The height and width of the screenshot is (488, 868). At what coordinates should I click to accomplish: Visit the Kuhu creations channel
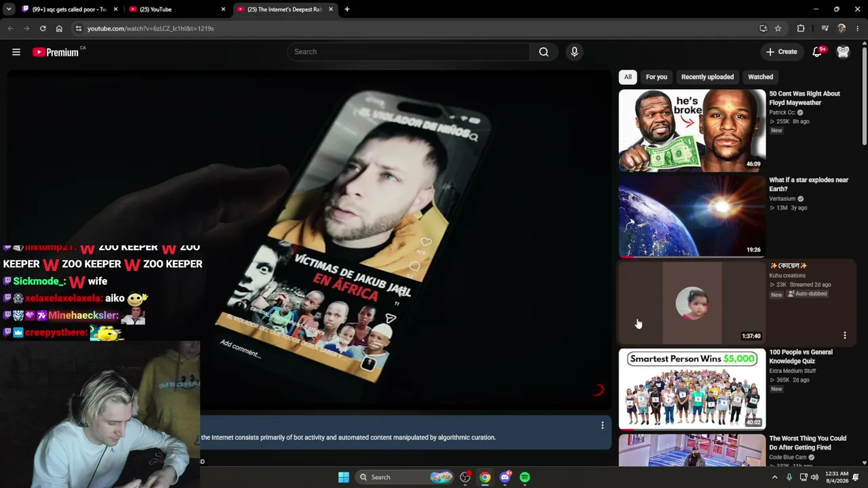787,275
